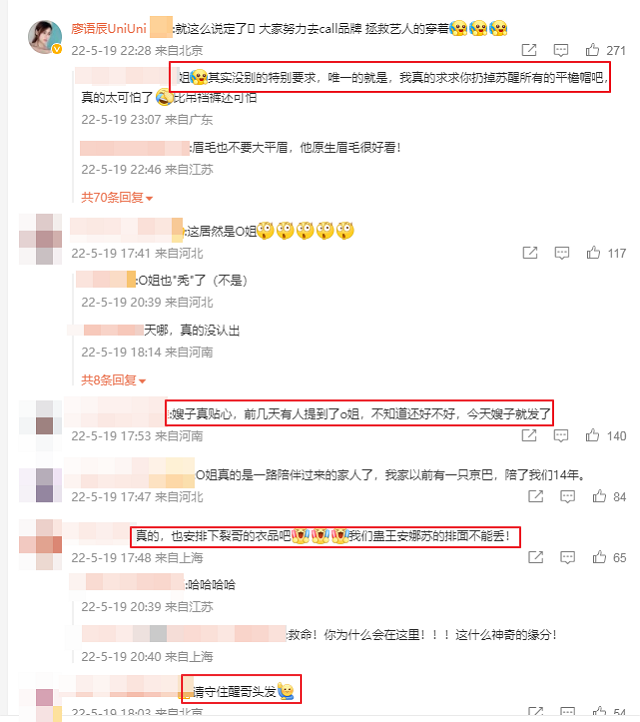Screen dimensions: 640x722
Task: Like the comment with 84 likes
Action: [599, 496]
